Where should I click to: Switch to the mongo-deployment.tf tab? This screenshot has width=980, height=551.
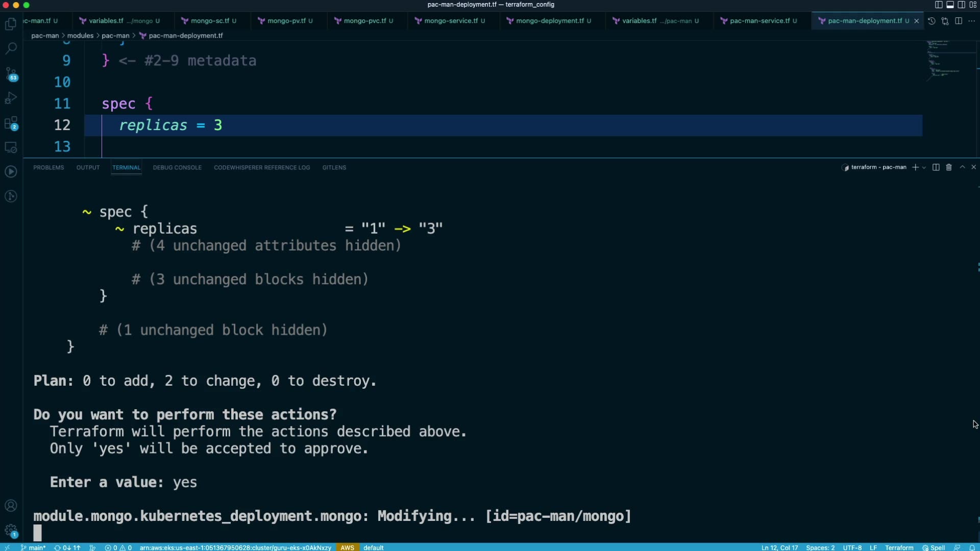[549, 21]
